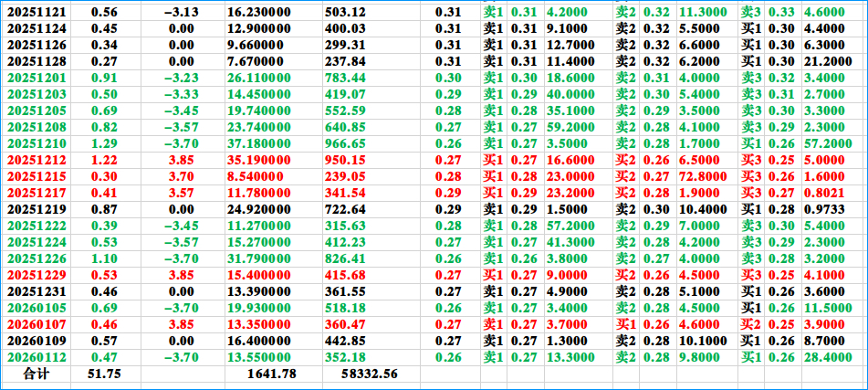
Task: Select the date cell 20251121
Action: 37,12
